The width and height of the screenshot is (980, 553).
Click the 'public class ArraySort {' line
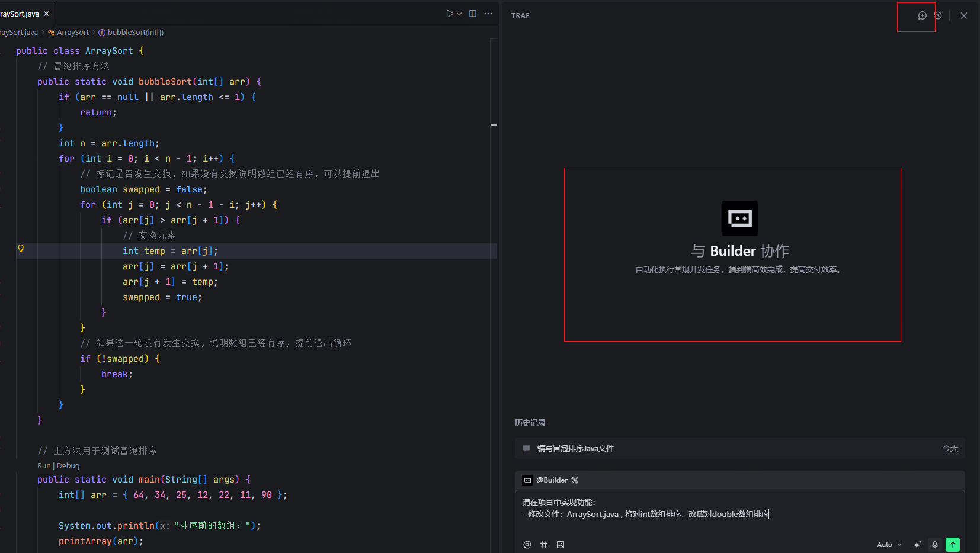(80, 51)
